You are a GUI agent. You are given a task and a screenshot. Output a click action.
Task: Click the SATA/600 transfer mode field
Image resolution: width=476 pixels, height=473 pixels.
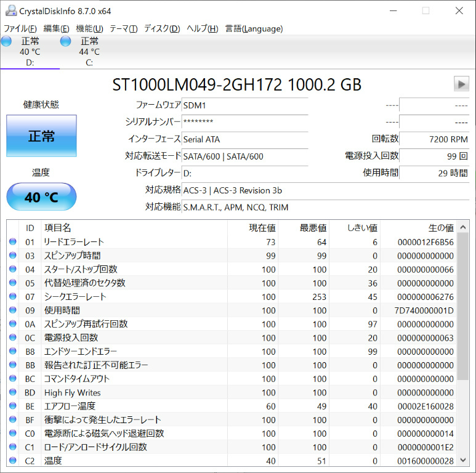click(x=244, y=156)
